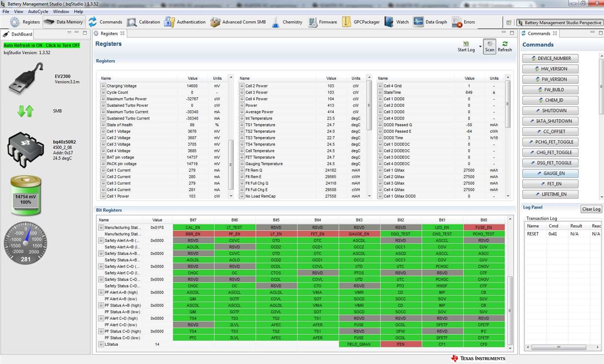604x364 pixels.
Task: Expand the PF Alert C+D (high) row
Action: point(101,318)
